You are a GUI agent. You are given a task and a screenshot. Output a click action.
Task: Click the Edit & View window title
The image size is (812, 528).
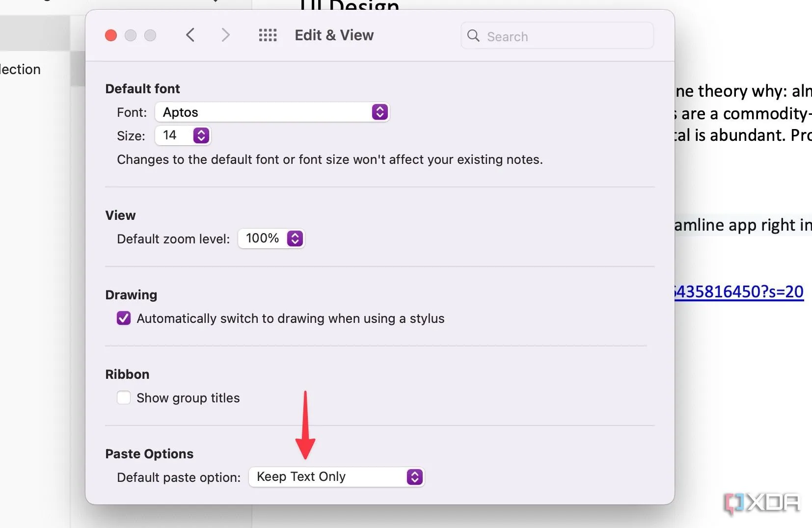click(x=334, y=35)
